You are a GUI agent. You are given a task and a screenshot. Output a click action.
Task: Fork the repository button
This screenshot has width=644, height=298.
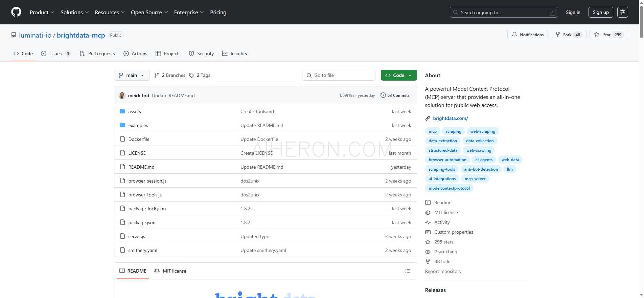[x=569, y=35]
